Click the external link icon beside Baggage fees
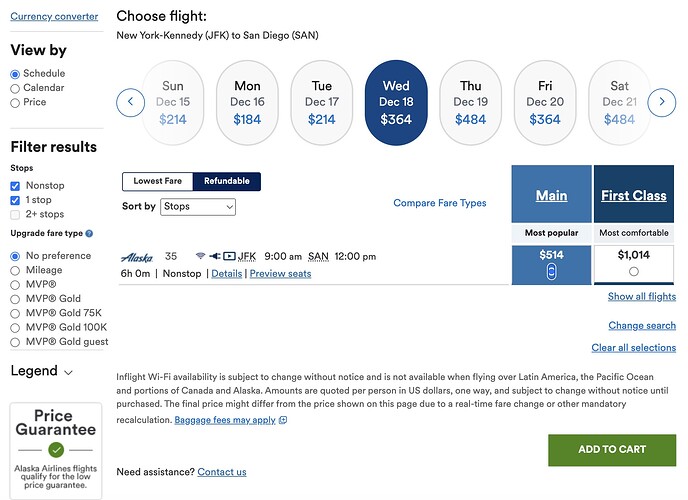This screenshot has height=500, width=688. [283, 420]
